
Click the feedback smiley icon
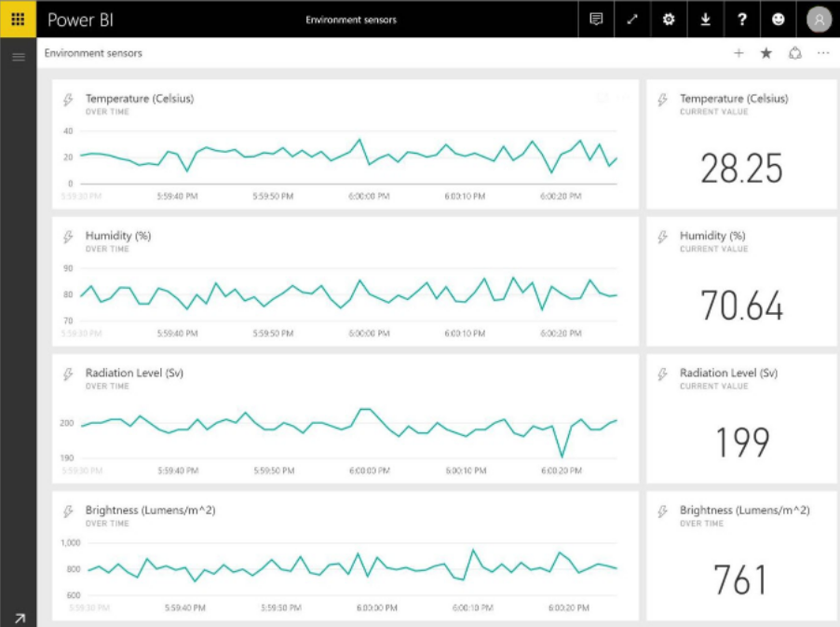(x=778, y=20)
